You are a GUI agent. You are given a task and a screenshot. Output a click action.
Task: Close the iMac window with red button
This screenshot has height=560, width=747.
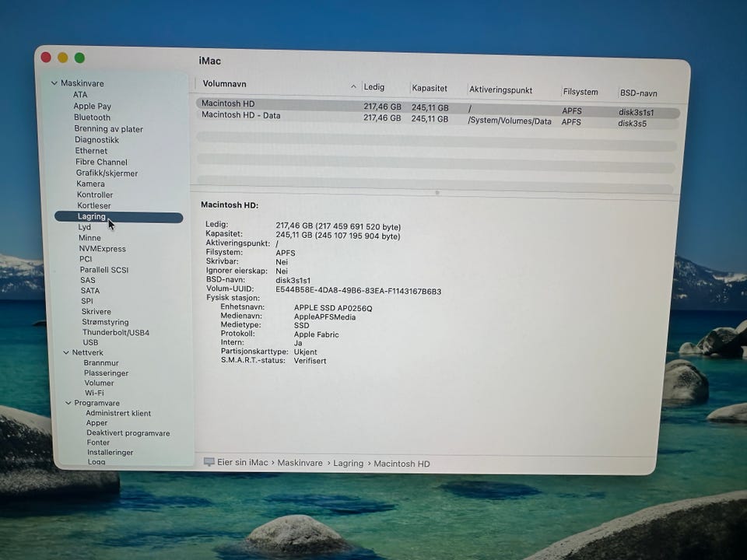click(x=46, y=57)
